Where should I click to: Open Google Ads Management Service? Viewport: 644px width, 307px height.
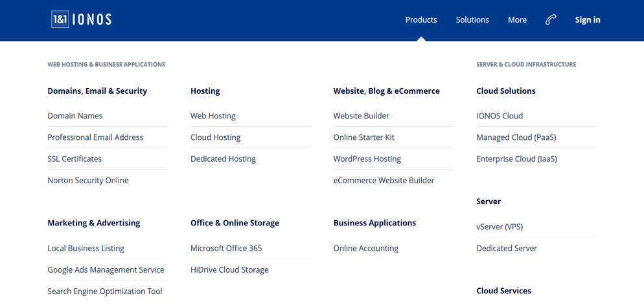(106, 269)
